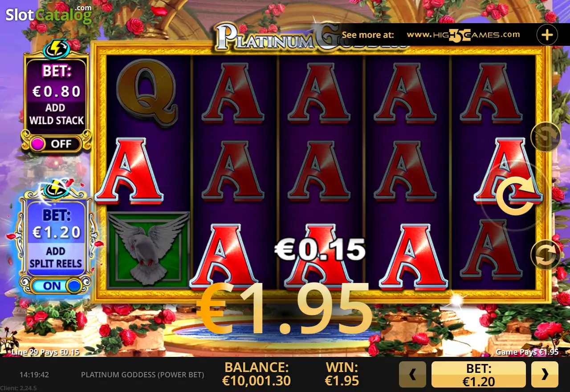This screenshot has height=392, width=570.
Task: Click the lightning bolt icon above Split Reels
Action: pyautogui.click(x=57, y=189)
